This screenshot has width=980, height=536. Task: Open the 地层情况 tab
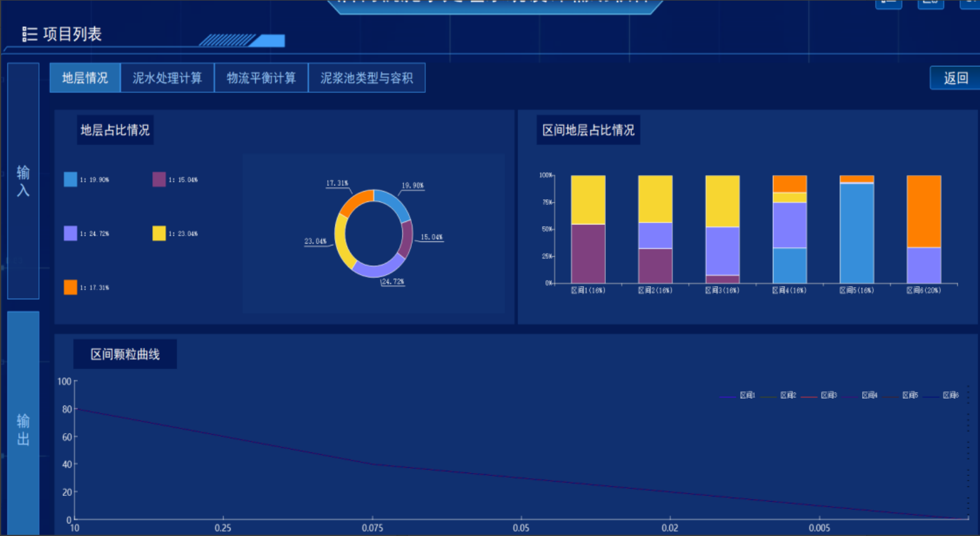[x=85, y=78]
